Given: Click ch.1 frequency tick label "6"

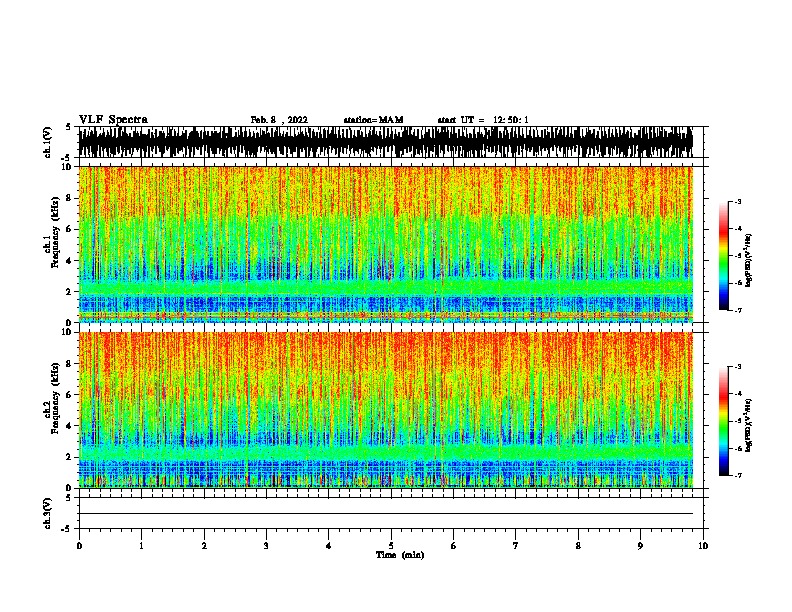Looking at the screenshot, I should click(70, 229).
